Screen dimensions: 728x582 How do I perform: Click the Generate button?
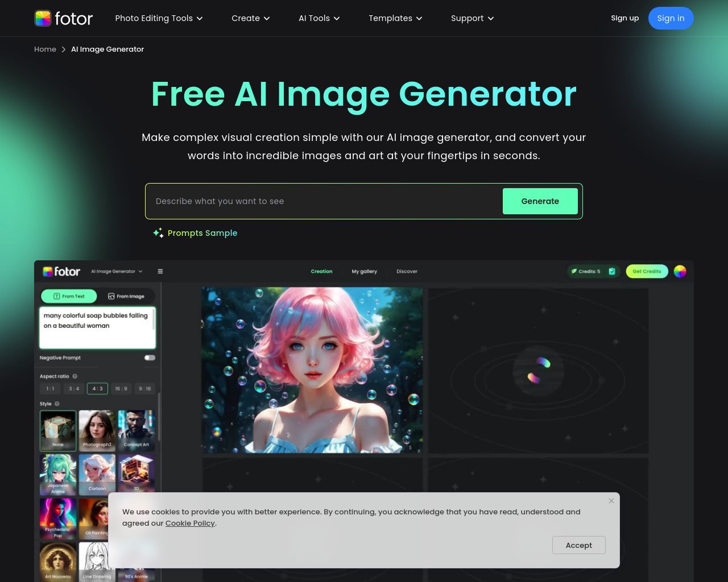(x=540, y=201)
